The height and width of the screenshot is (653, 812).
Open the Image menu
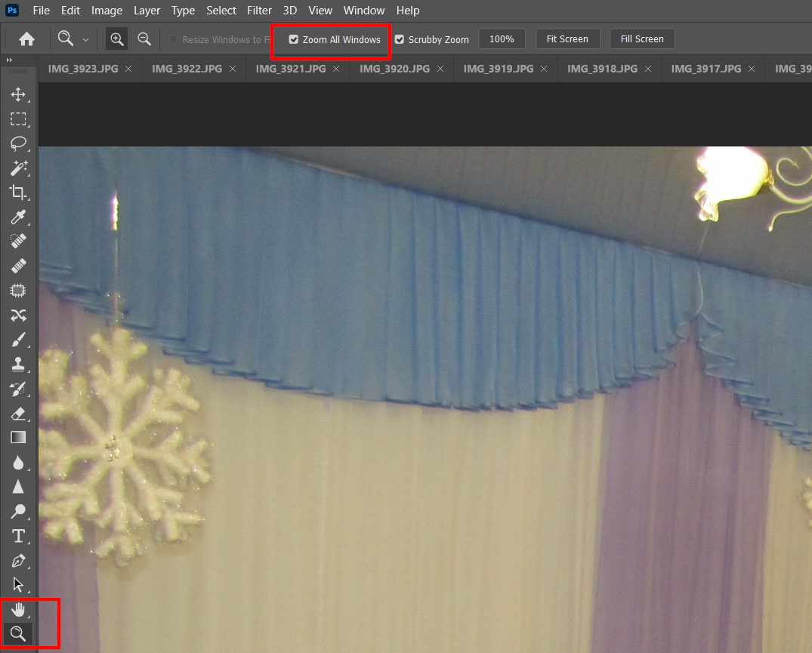(107, 11)
